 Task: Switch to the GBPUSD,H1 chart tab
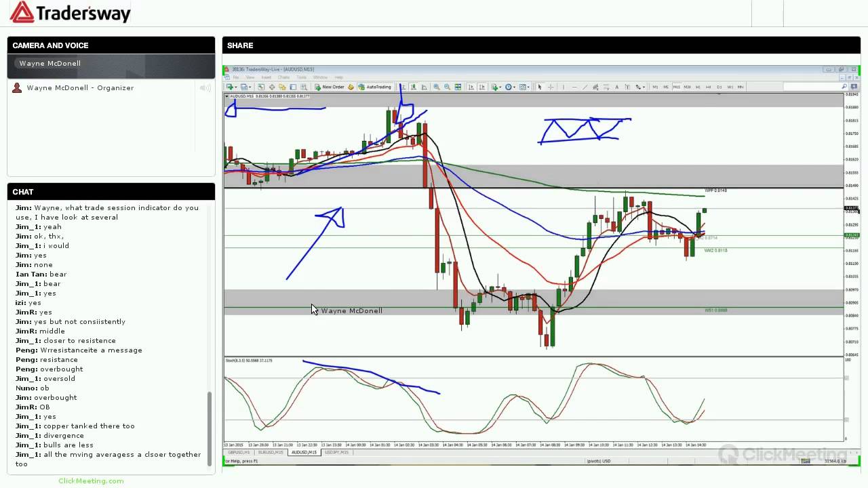point(239,452)
